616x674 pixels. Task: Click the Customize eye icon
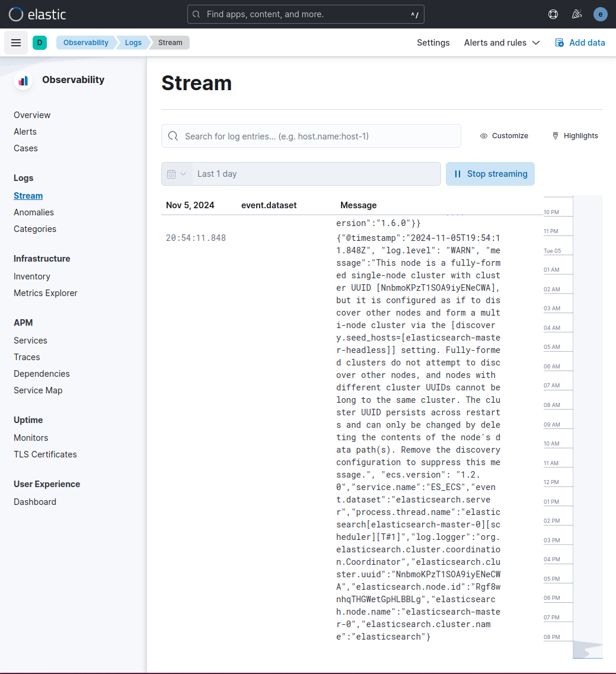point(484,136)
